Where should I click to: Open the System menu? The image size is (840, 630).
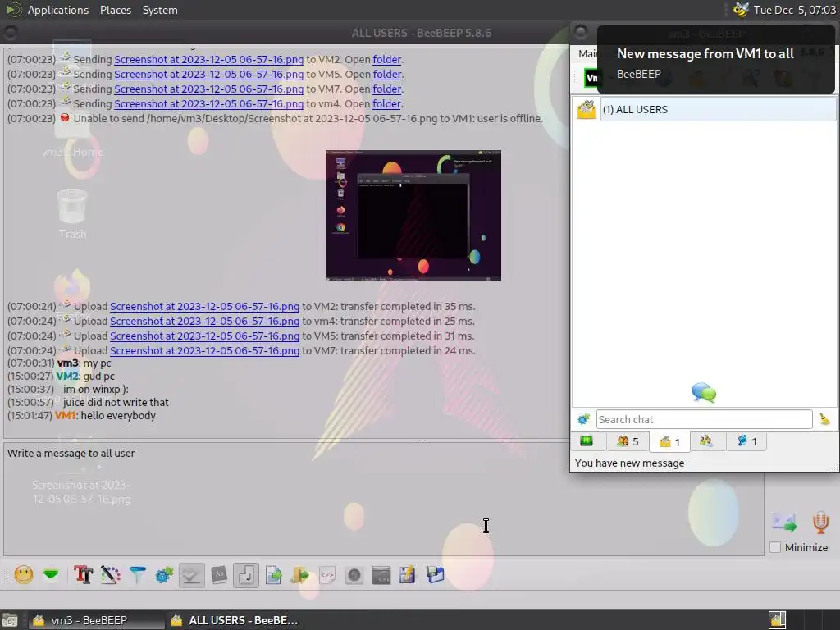[160, 10]
